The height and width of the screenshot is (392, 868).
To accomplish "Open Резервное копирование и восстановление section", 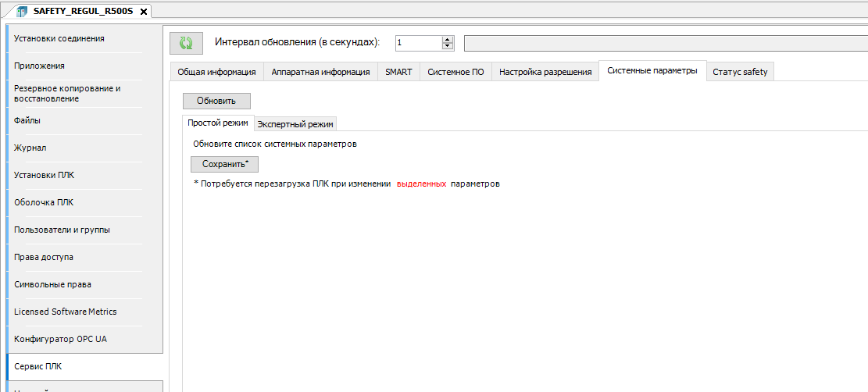I will coord(67,94).
